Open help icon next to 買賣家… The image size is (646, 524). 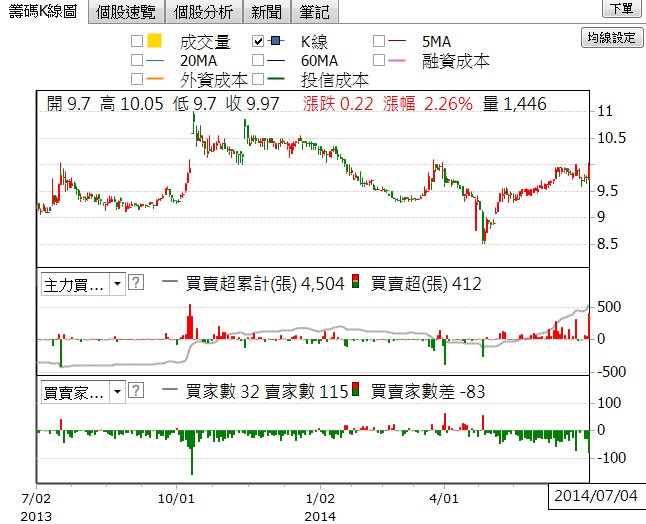[x=136, y=390]
